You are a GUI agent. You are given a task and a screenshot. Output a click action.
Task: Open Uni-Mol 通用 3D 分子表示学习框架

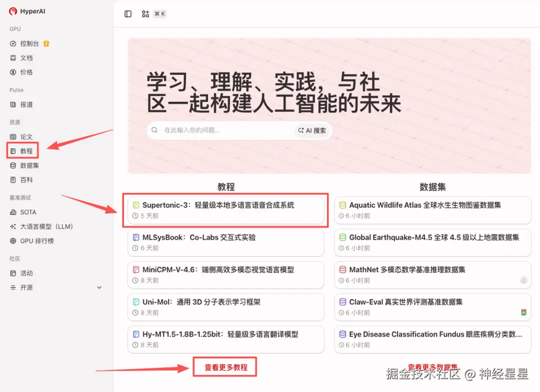[226, 307]
